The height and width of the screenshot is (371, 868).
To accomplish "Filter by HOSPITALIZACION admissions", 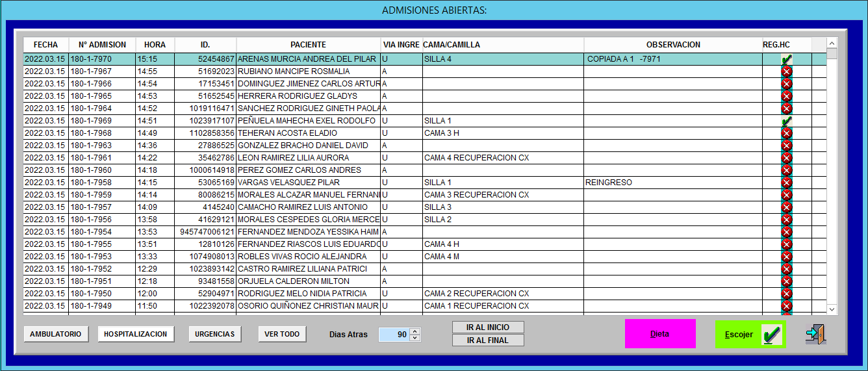I will point(136,334).
